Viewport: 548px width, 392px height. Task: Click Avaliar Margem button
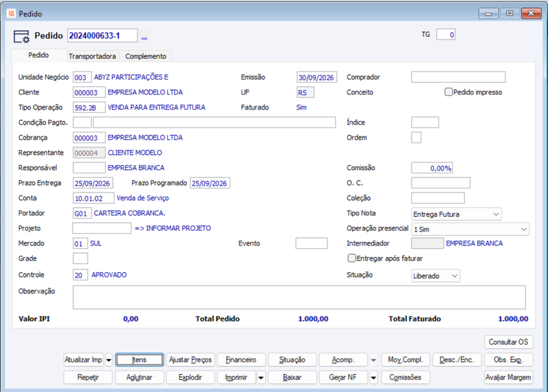pos(508,378)
